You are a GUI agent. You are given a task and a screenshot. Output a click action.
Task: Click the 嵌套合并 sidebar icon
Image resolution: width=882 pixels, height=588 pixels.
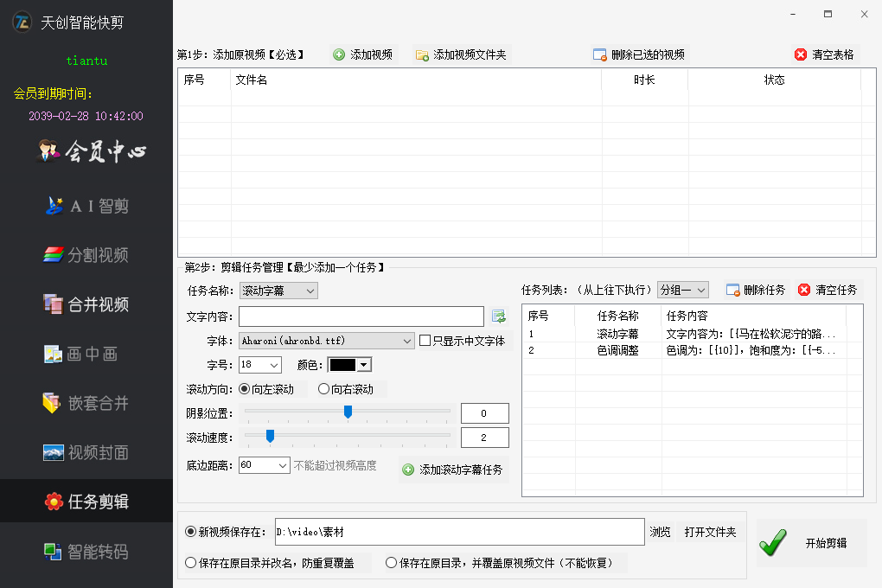click(52, 403)
